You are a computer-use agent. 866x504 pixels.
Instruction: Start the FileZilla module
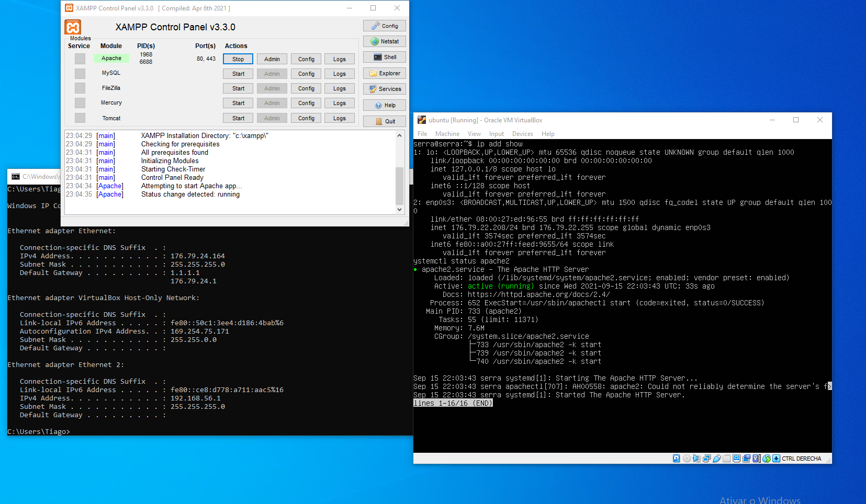pos(238,88)
